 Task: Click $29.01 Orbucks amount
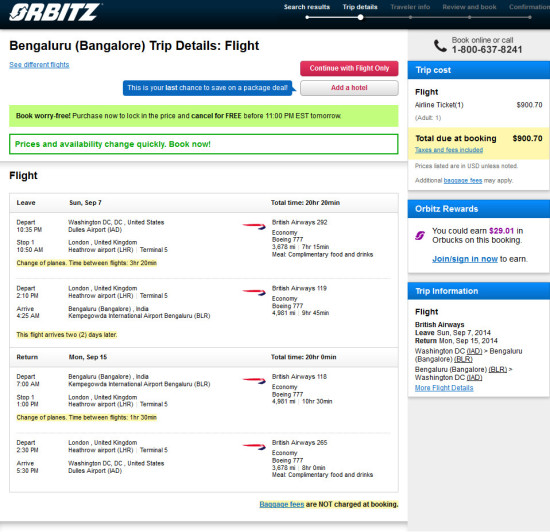501,231
